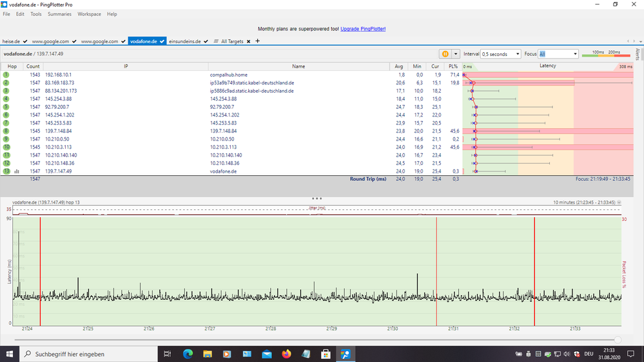Toggle the checkmark on heise.de tab
This screenshot has width=644, height=362.
point(26,41)
